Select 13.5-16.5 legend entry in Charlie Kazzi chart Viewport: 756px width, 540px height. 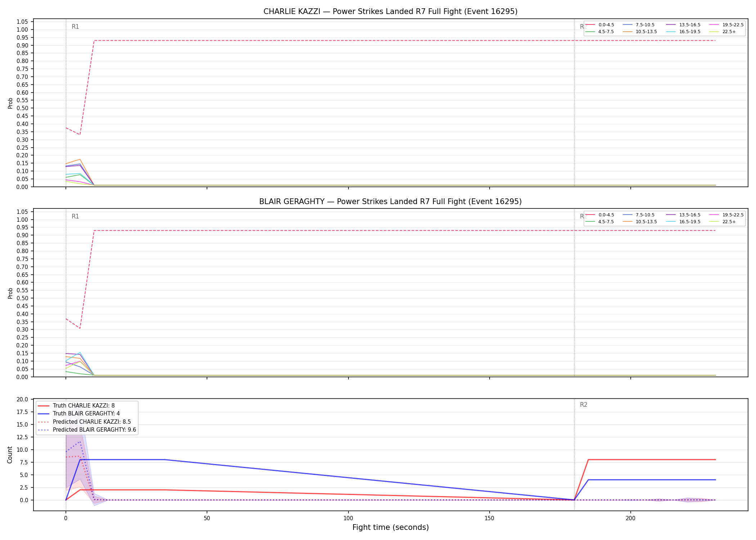(683, 25)
